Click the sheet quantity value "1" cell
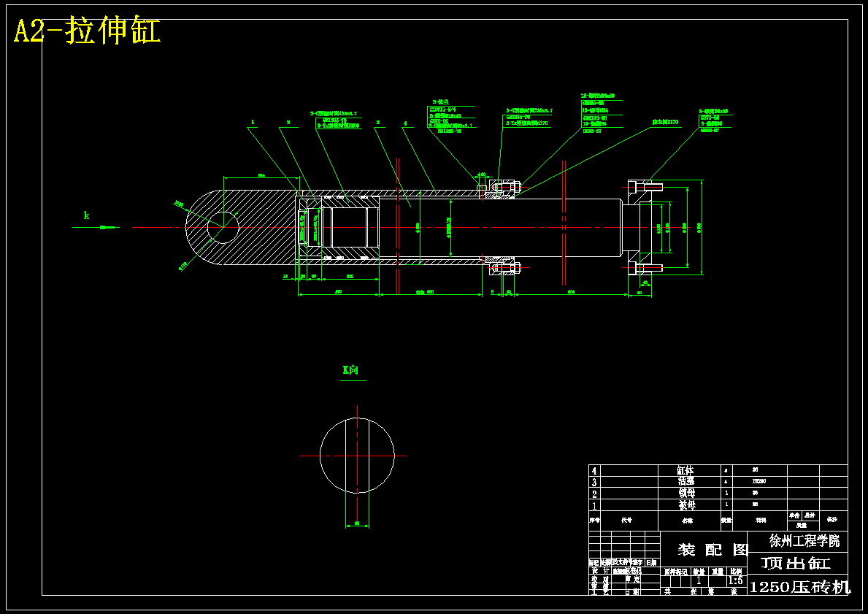Viewport: 868px width, 614px height. pyautogui.click(x=699, y=580)
